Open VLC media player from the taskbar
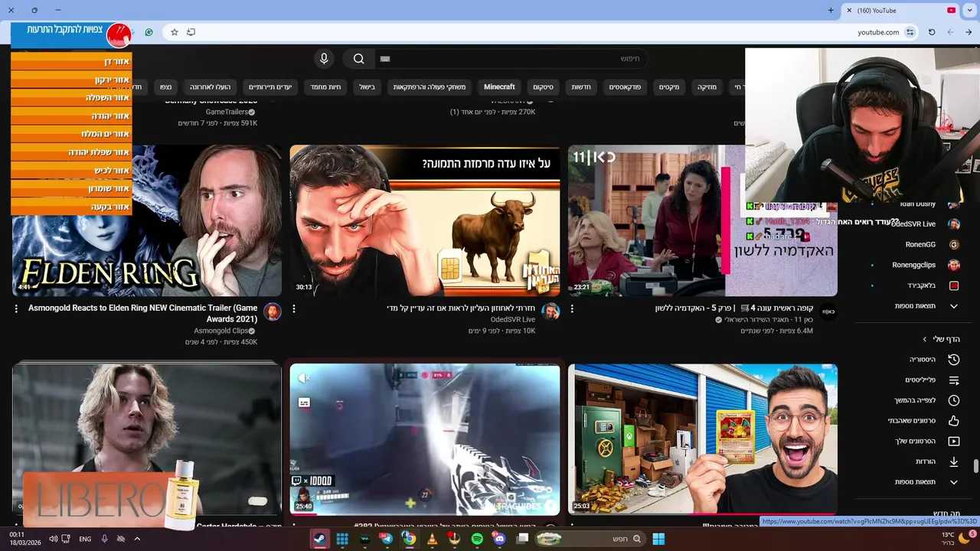Image resolution: width=980 pixels, height=551 pixels. pyautogui.click(x=432, y=539)
